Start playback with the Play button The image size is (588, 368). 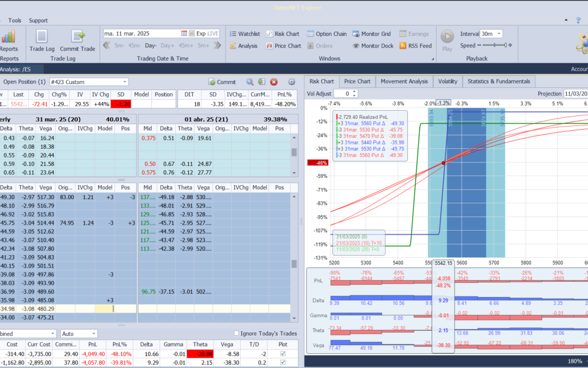(x=447, y=41)
